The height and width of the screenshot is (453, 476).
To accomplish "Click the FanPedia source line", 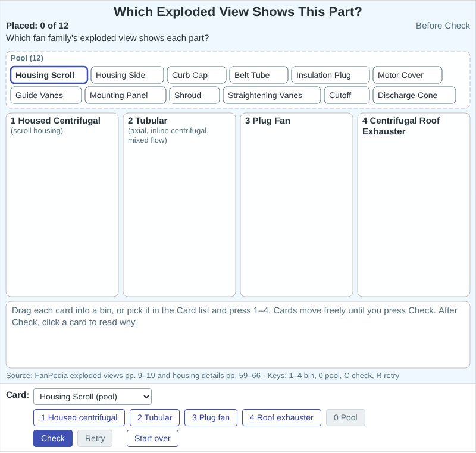I will point(202,376).
